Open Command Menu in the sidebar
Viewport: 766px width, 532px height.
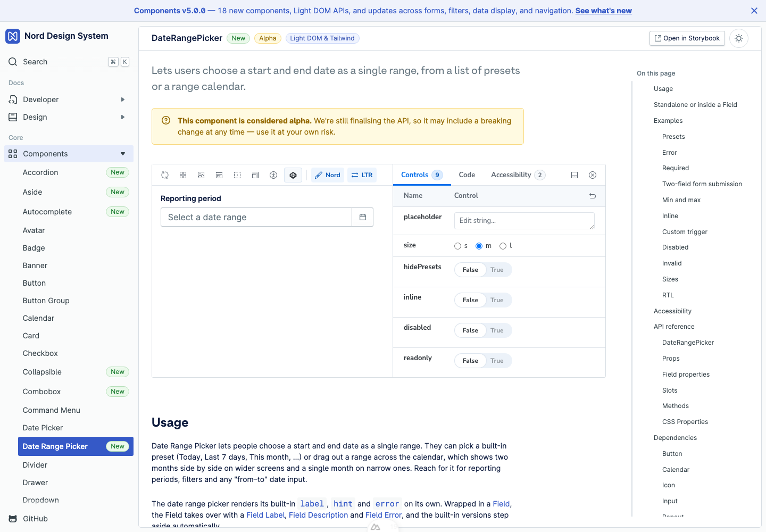click(x=76, y=410)
